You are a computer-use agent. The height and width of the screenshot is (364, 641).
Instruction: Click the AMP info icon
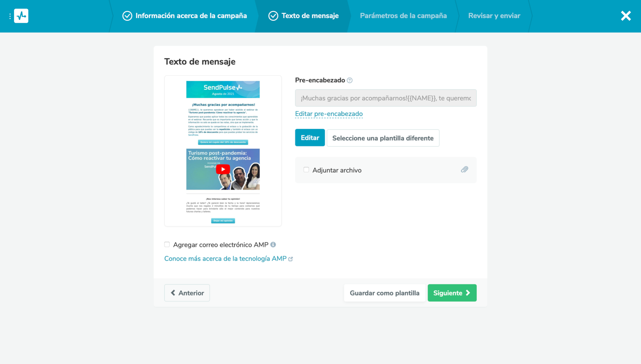pos(273,245)
